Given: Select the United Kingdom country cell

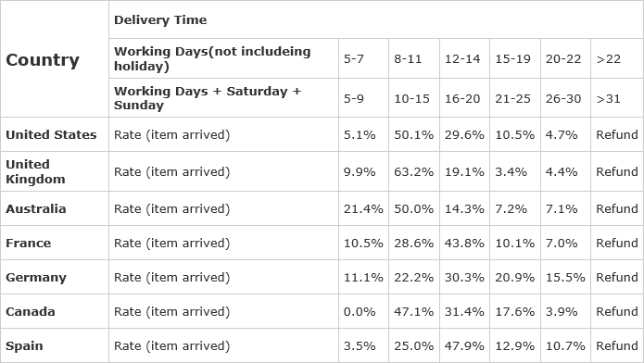Looking at the screenshot, I should coord(55,171).
